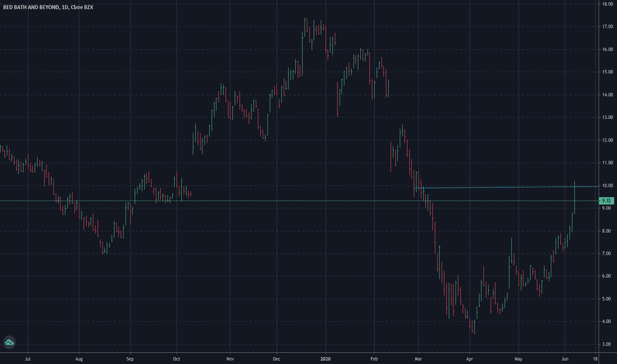Viewport: 617px width, 364px height.
Task: Click the Jun date label on time axis
Action: [565, 359]
